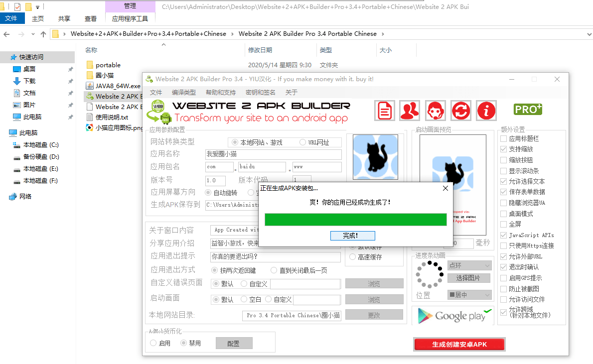The height and width of the screenshot is (364, 593).
Task: Open the 关于 menu
Action: pos(291,92)
